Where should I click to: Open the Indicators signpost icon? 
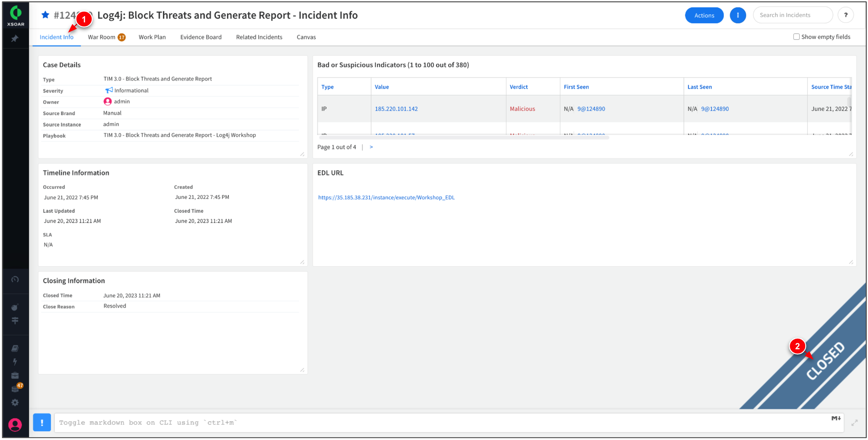[x=15, y=321]
